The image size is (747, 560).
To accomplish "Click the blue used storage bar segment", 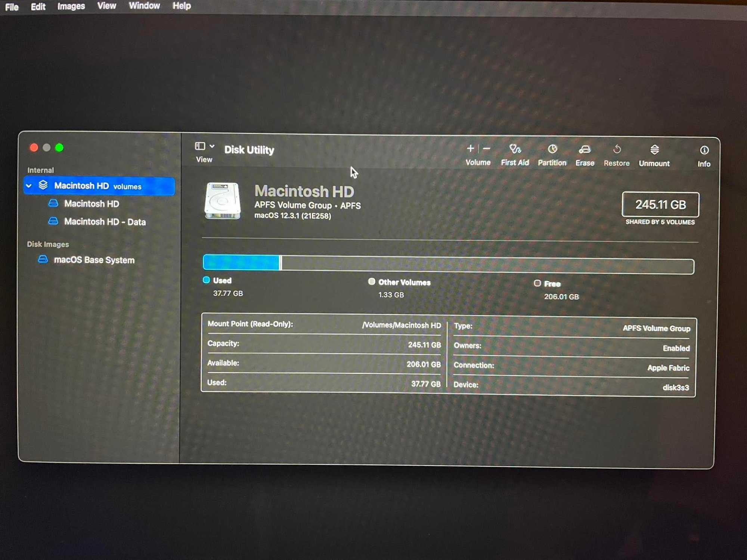I will pos(241,262).
